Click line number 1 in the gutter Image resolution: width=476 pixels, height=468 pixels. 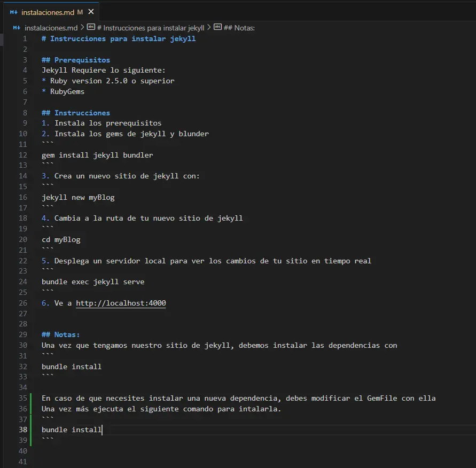coord(25,38)
